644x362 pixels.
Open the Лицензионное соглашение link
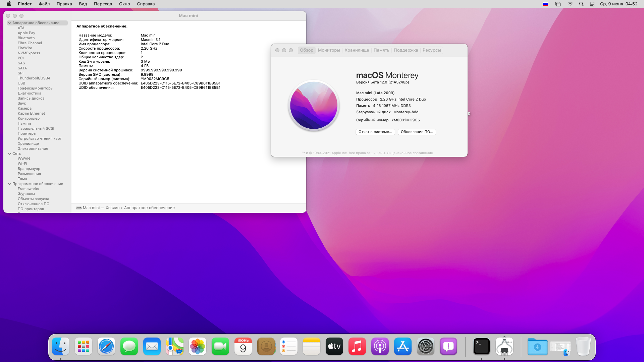tap(410, 153)
